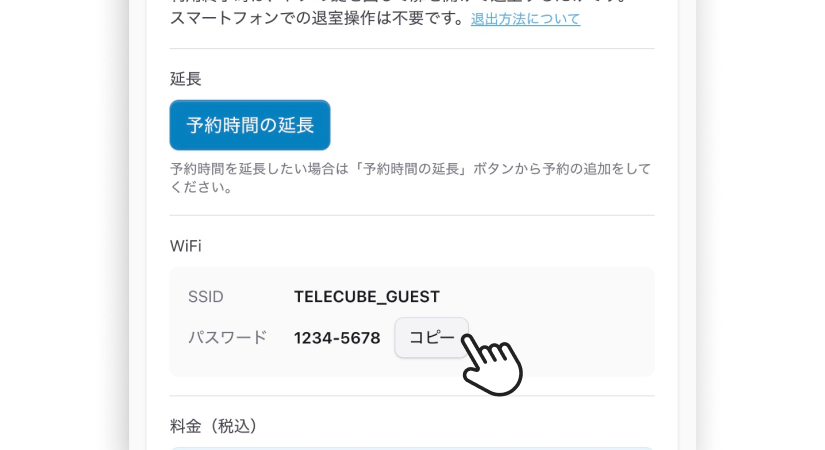Open the 退出方法について link
This screenshot has width=825, height=450.
point(525,19)
